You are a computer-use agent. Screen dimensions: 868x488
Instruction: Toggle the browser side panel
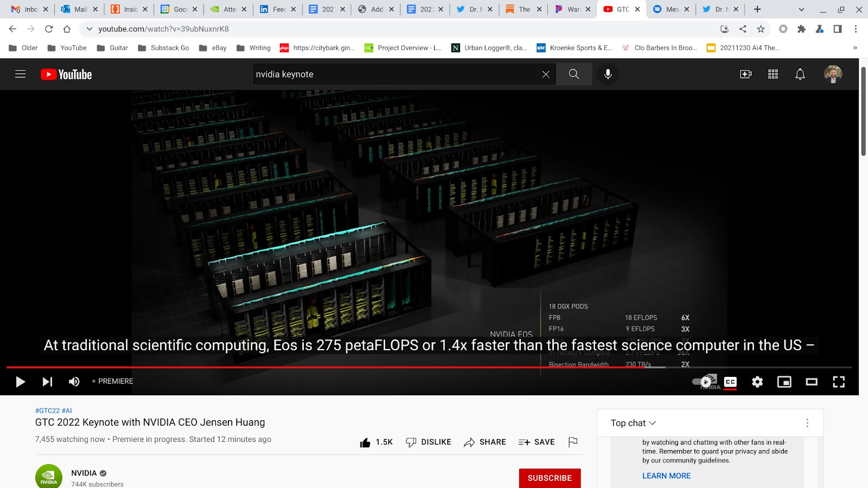[x=838, y=29]
